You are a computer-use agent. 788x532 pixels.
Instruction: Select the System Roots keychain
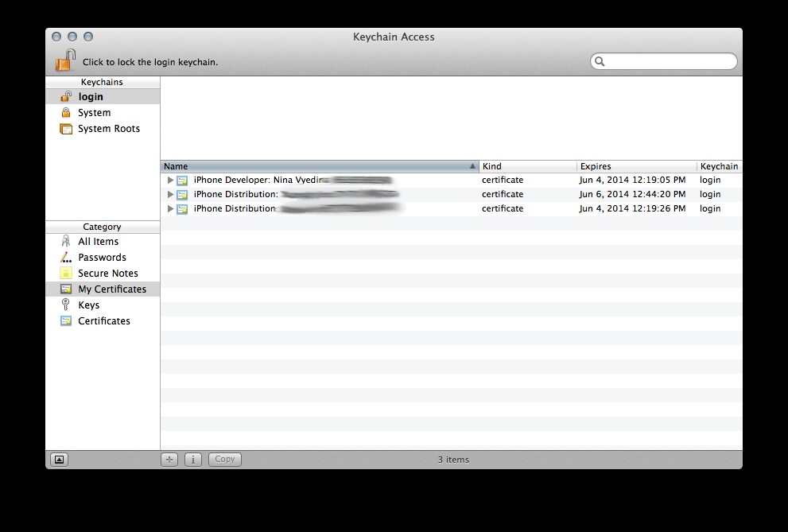(x=103, y=129)
